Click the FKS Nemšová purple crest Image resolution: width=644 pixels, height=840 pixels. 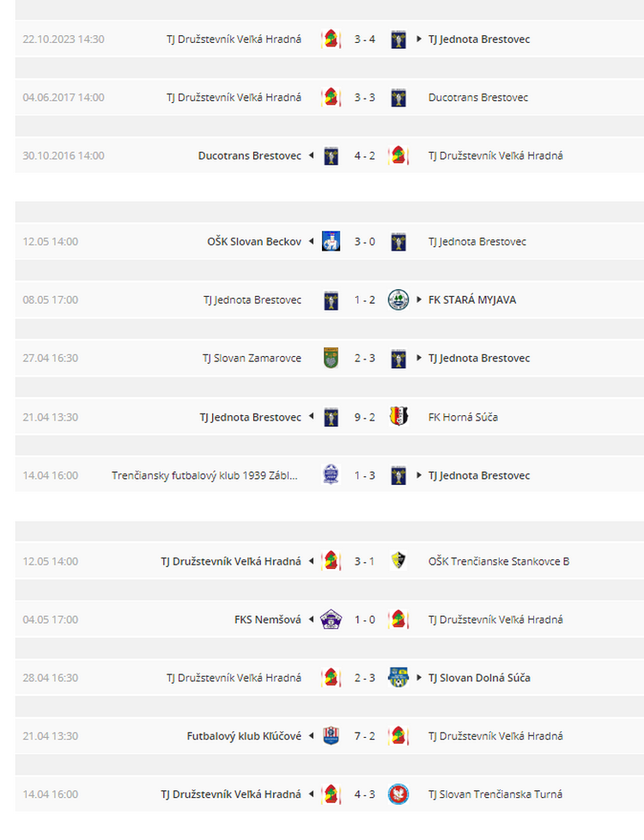point(331,619)
